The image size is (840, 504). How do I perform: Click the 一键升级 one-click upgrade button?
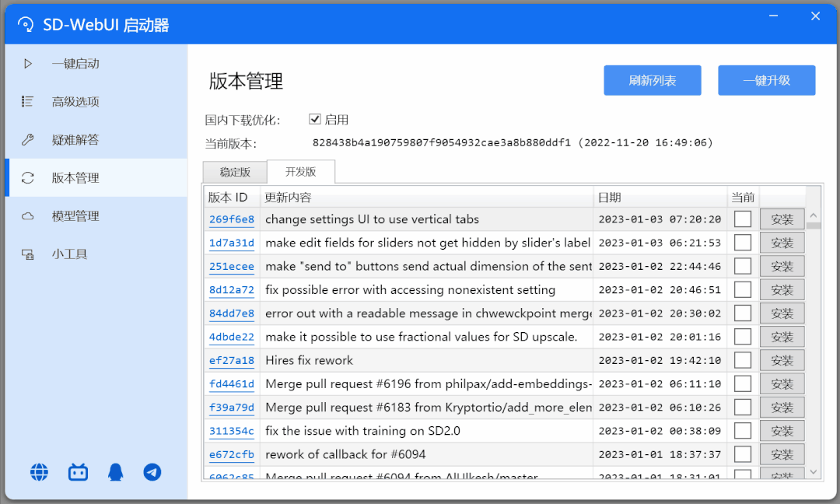(x=766, y=80)
